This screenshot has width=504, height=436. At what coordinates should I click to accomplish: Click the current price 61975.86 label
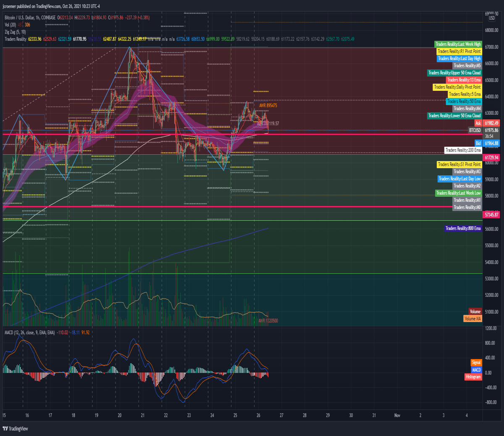pyautogui.click(x=491, y=130)
